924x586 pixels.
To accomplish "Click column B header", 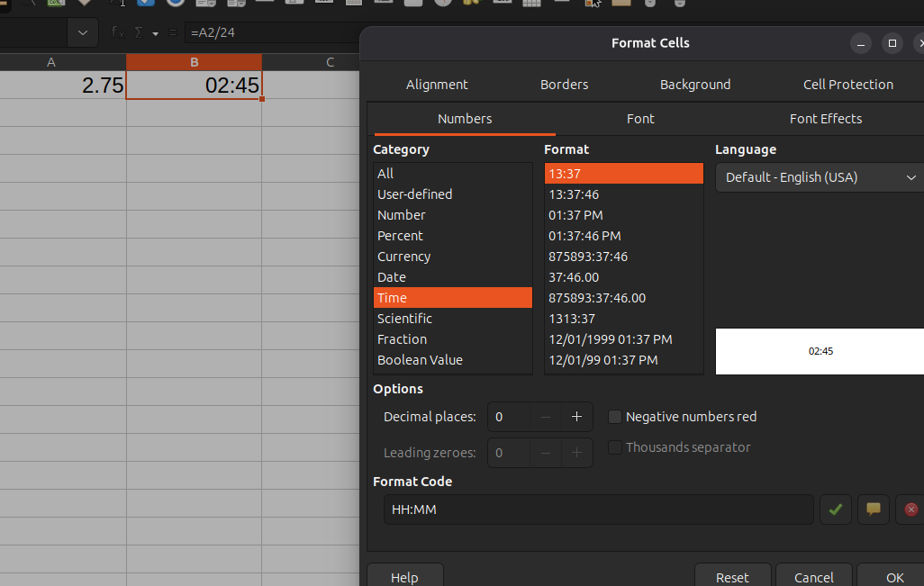I will [x=194, y=62].
